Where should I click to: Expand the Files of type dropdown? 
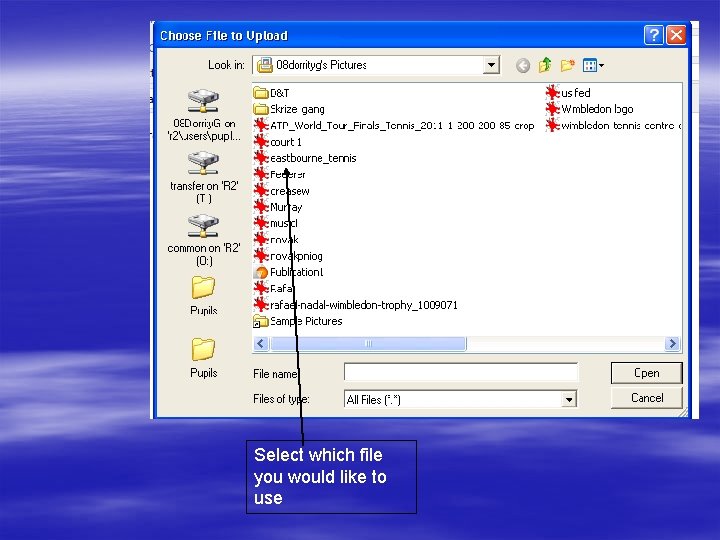(568, 399)
